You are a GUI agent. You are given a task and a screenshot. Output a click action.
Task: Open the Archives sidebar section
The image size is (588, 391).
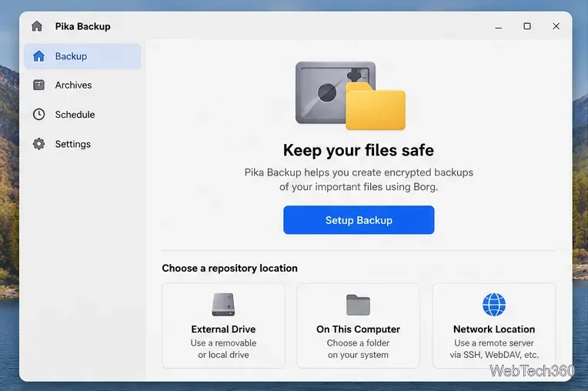click(x=82, y=85)
